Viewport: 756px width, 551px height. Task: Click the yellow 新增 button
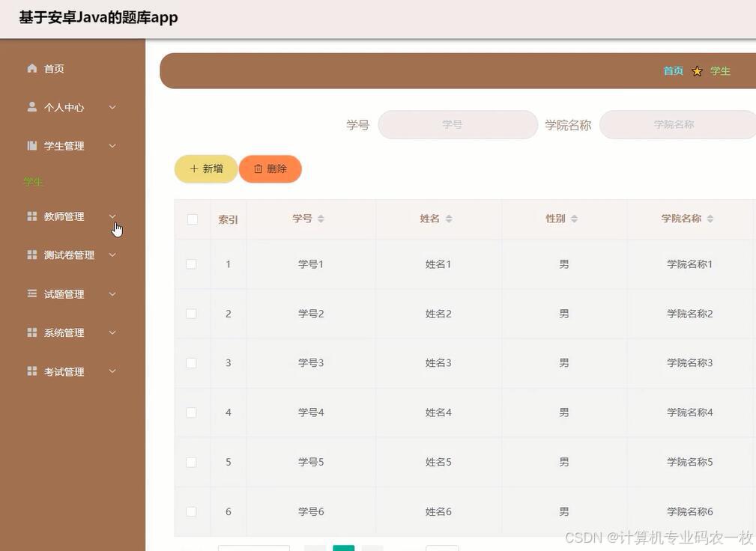point(206,169)
